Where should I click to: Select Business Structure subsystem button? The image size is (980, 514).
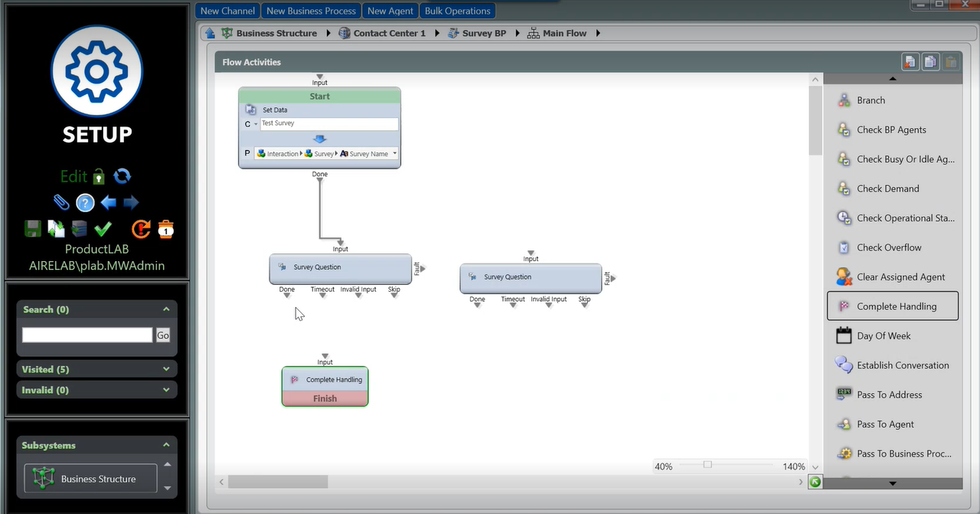90,479
